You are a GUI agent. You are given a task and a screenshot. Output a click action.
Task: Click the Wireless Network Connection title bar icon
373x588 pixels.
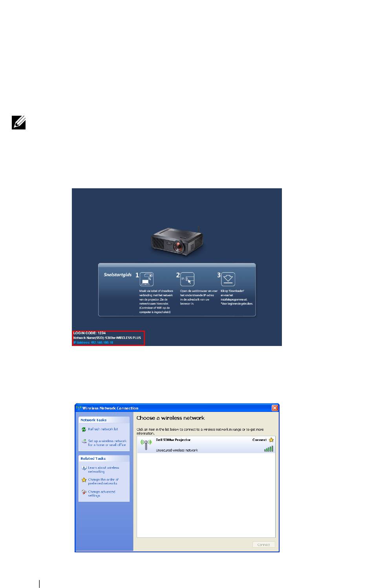79,408
